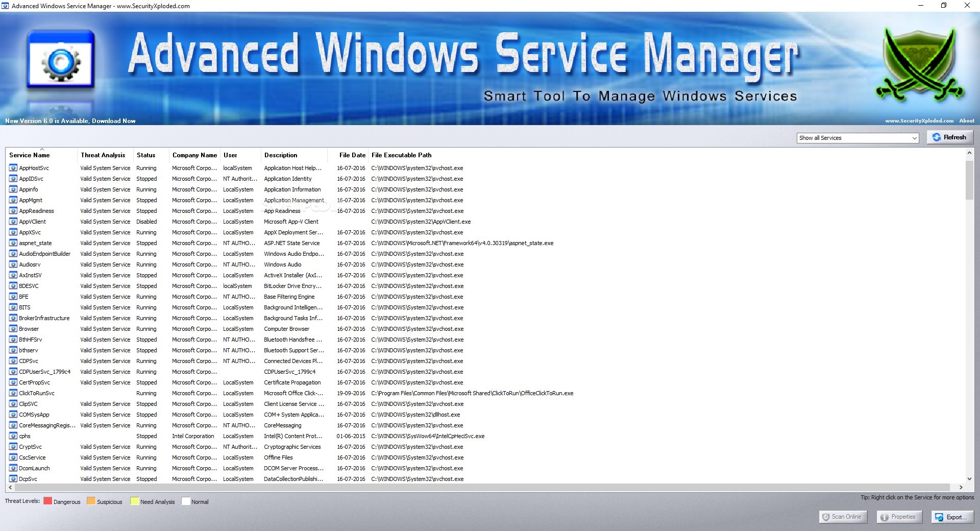Click the CertPropSvc service row icon
The height and width of the screenshot is (531, 980).
click(13, 382)
